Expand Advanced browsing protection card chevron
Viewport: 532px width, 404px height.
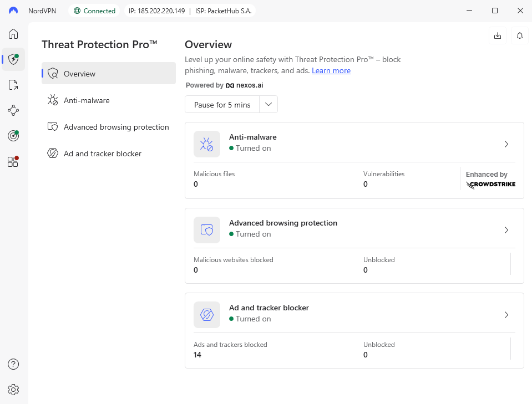(506, 230)
